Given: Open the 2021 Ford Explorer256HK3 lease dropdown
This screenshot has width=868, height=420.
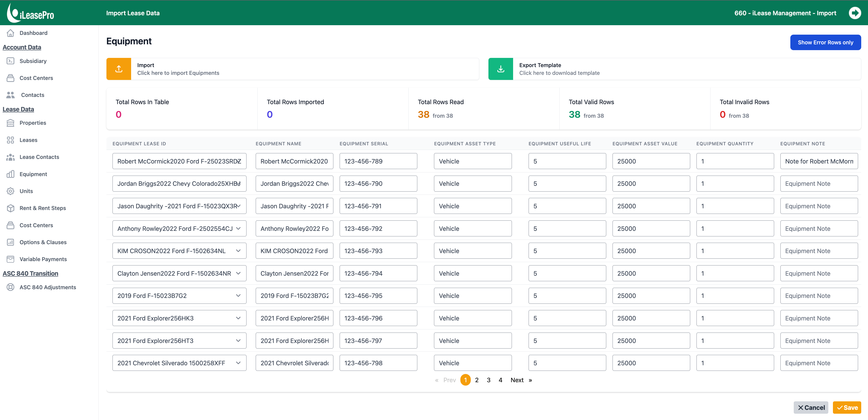Looking at the screenshot, I should coord(238,318).
